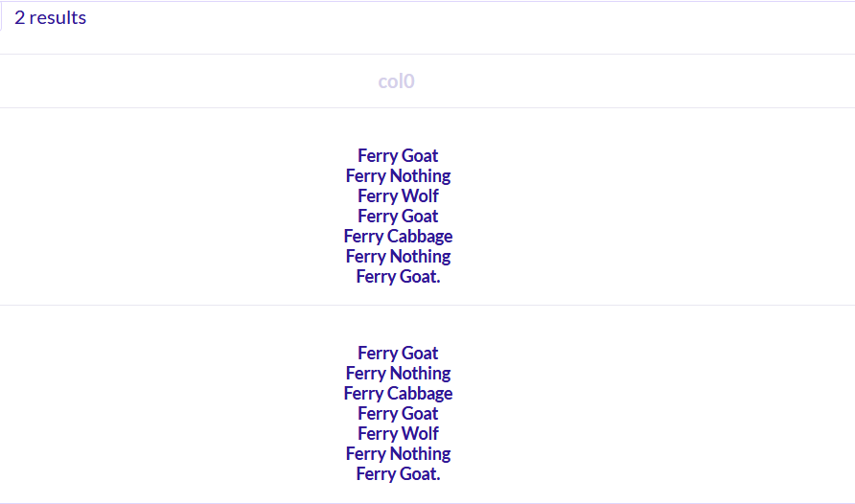The width and height of the screenshot is (855, 504).
Task: Click the last line "Ferry Goat." of the first result
Action: click(398, 277)
